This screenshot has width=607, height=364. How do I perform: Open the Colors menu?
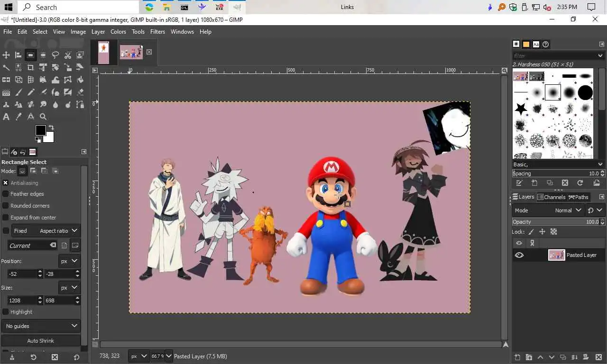[118, 32]
